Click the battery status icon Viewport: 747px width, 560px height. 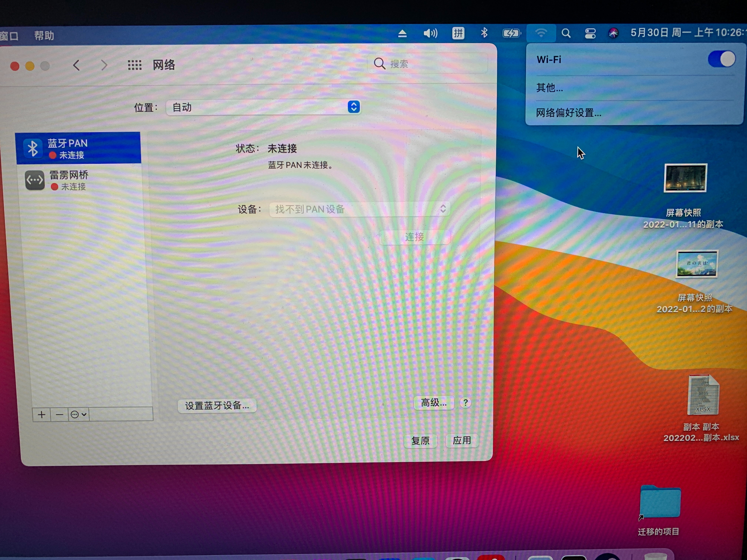pyautogui.click(x=511, y=33)
